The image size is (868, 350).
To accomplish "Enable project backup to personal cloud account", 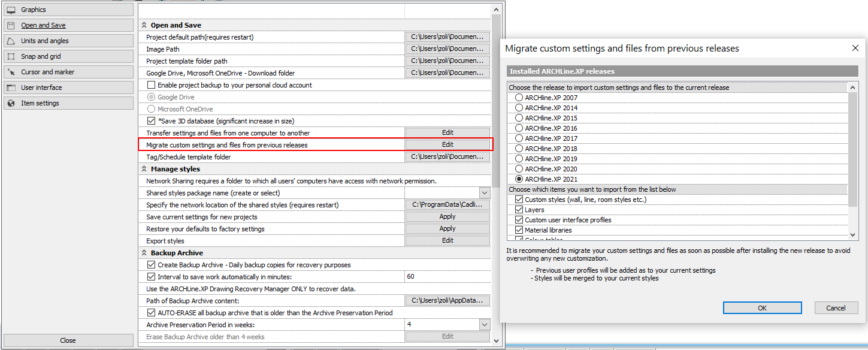I will click(151, 85).
